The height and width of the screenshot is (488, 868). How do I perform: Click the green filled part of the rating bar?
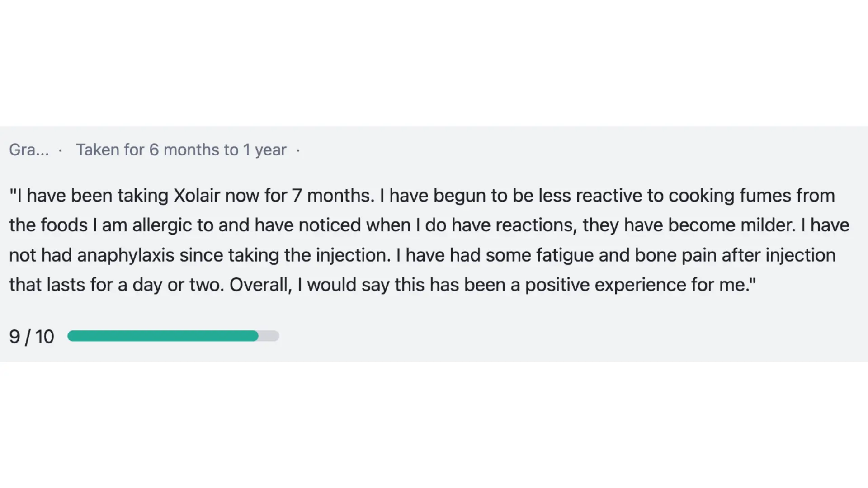click(x=163, y=336)
